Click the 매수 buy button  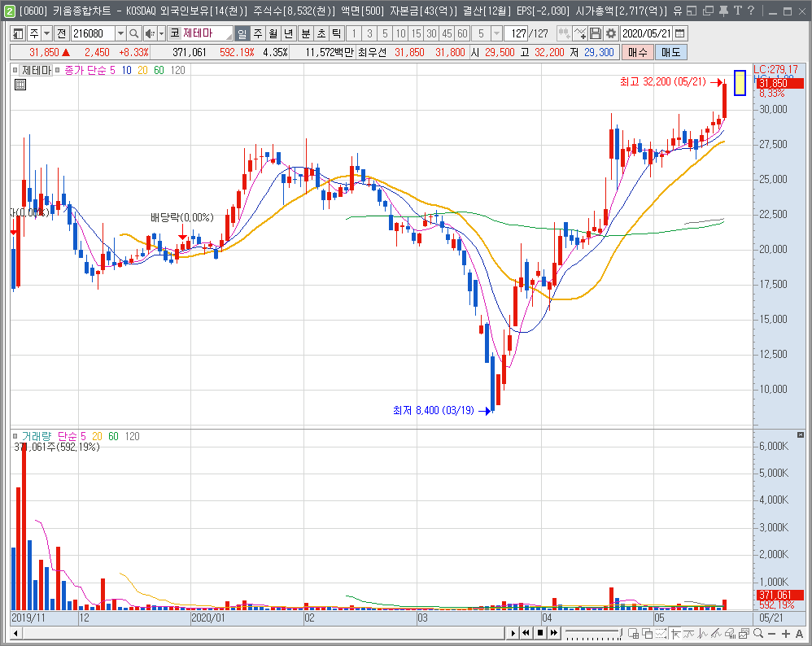point(638,52)
